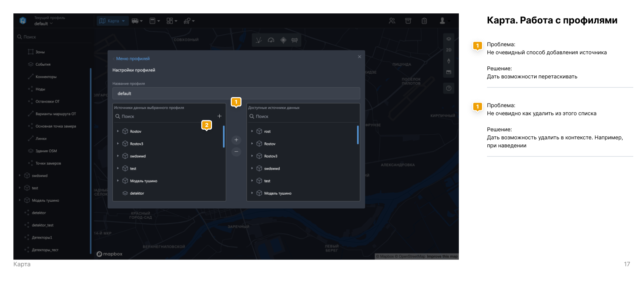The image size is (644, 282).
Task: Select the branching routes map tool
Action: tap(259, 40)
